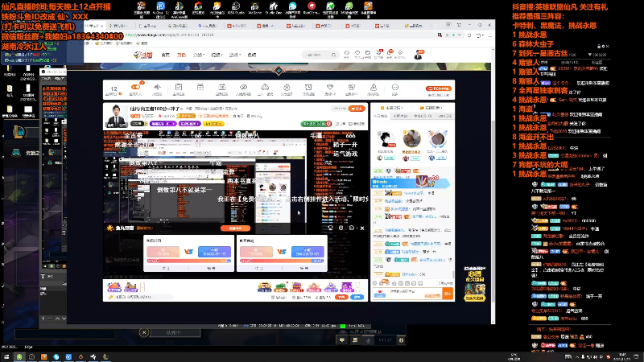Image resolution: width=644 pixels, height=362 pixels.
Task: Open the recycle triangle icon in streamer toolbar
Action: click(x=265, y=87)
